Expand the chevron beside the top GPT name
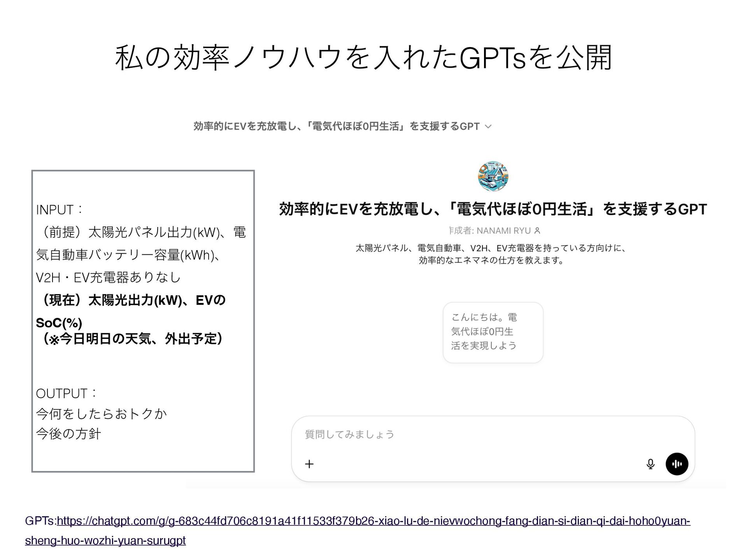This screenshot has width=747, height=560. pyautogui.click(x=489, y=127)
